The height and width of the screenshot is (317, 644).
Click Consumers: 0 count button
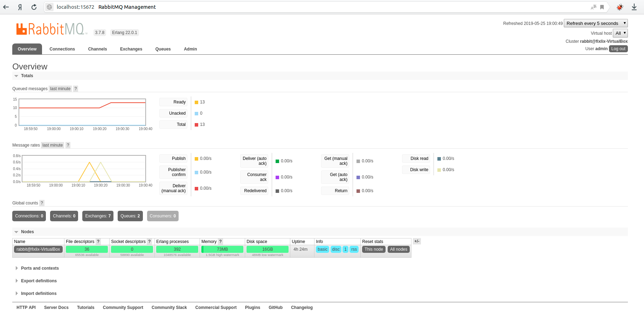(162, 216)
